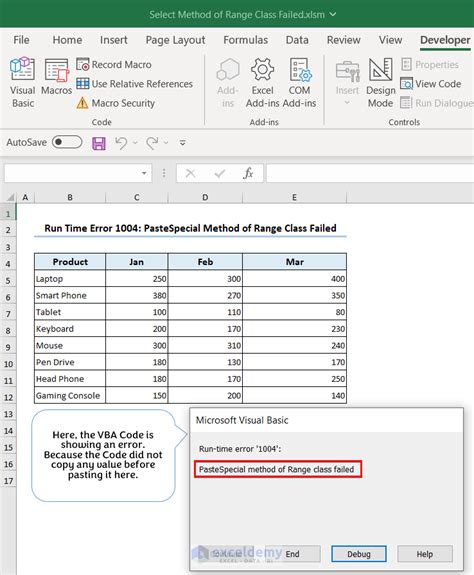Switch to the Data tab
The image size is (474, 575).
click(x=297, y=40)
